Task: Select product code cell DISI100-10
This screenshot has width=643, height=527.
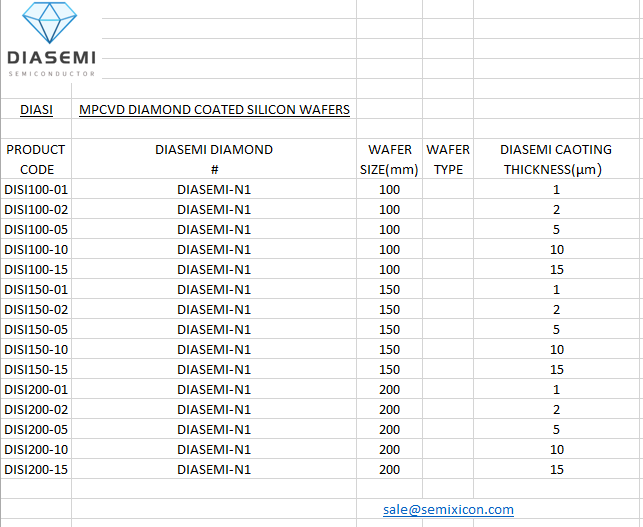Action: [x=36, y=249]
